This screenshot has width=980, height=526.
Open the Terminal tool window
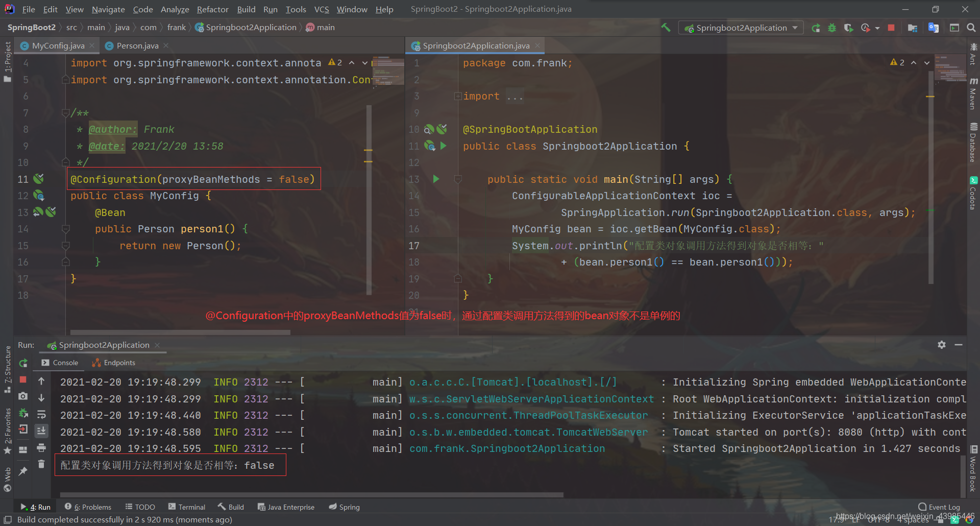(x=186, y=507)
